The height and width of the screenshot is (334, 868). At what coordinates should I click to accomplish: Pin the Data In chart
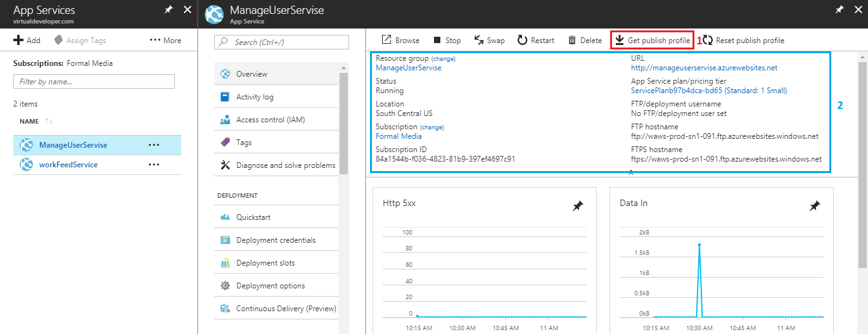(814, 206)
